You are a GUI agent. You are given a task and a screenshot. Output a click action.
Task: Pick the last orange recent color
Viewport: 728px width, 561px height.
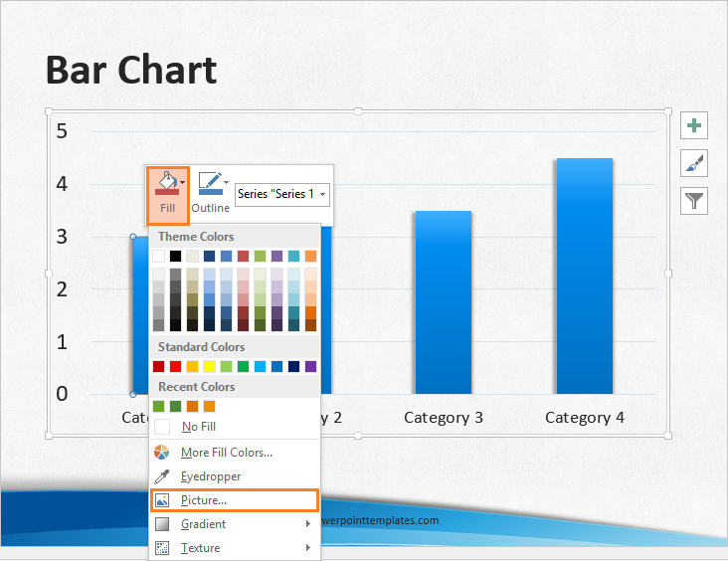pos(210,407)
